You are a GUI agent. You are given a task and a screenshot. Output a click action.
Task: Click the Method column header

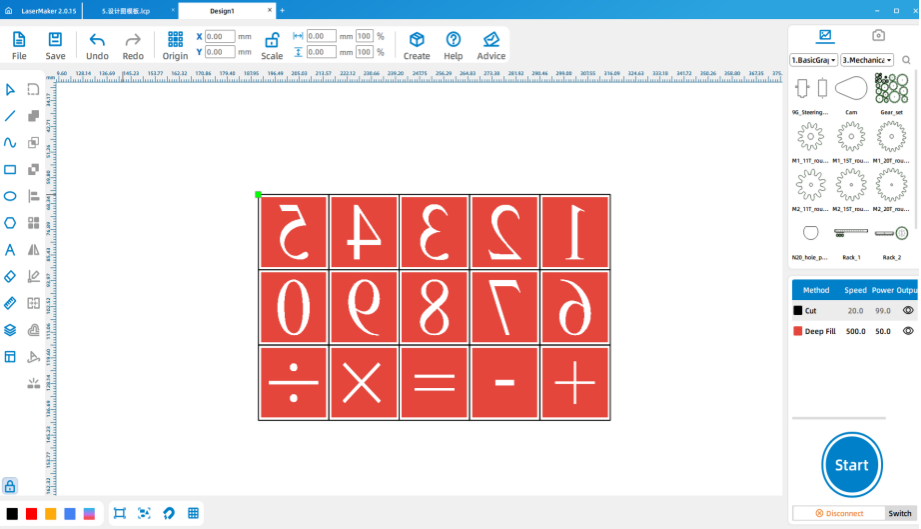coord(816,290)
